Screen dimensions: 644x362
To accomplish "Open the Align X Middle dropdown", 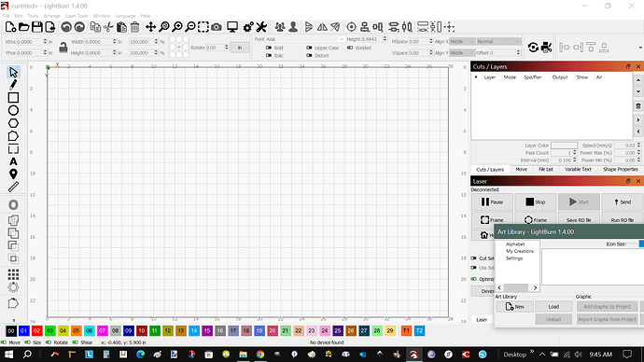I will [462, 41].
